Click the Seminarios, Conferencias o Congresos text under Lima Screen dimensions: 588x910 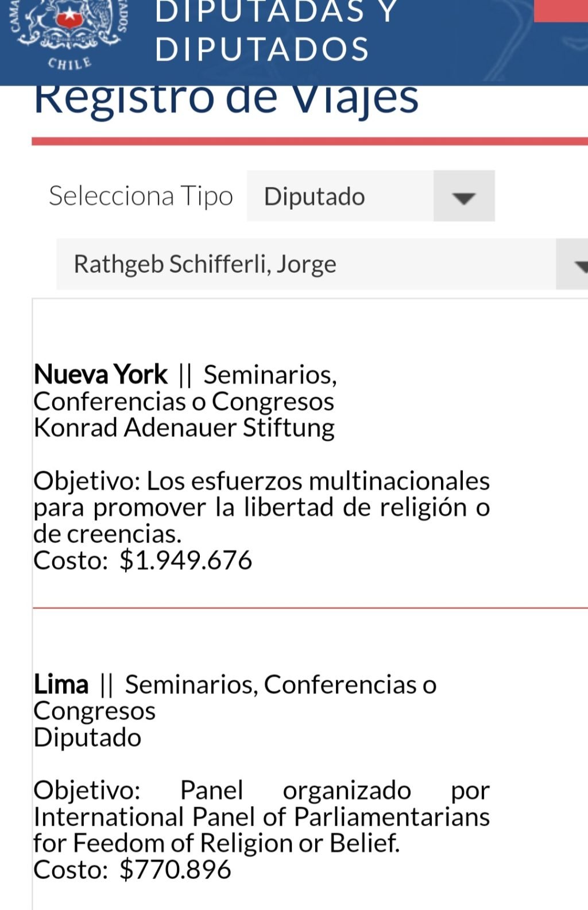click(x=235, y=697)
